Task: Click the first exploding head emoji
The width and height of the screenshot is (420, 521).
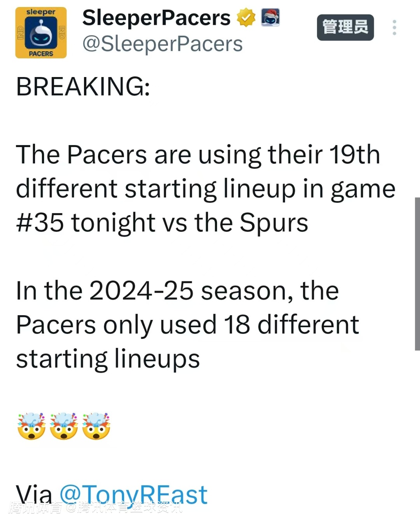Action: (31, 426)
